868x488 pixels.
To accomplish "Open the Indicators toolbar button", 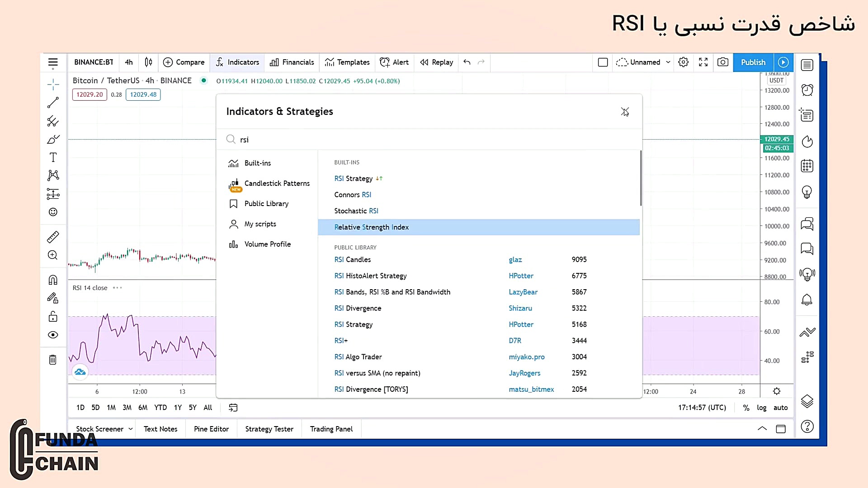I will (237, 62).
